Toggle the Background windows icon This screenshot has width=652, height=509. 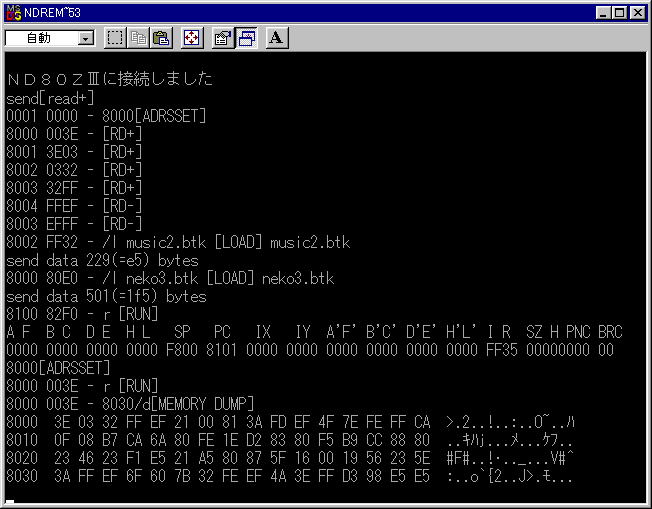[x=246, y=38]
